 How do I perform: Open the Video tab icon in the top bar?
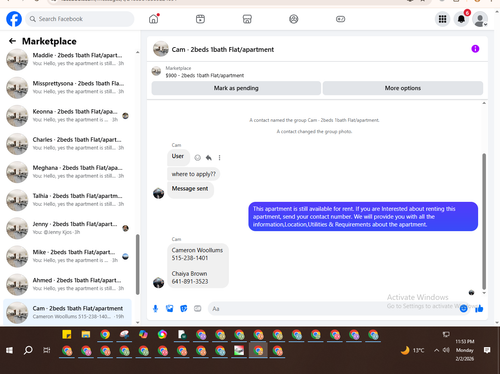coord(200,19)
